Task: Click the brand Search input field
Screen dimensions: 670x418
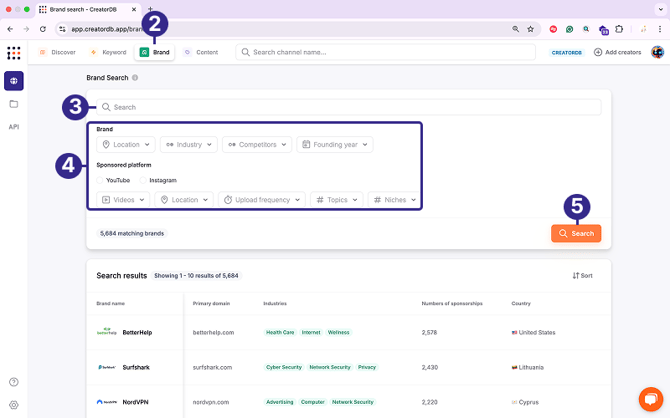Action: (349, 107)
